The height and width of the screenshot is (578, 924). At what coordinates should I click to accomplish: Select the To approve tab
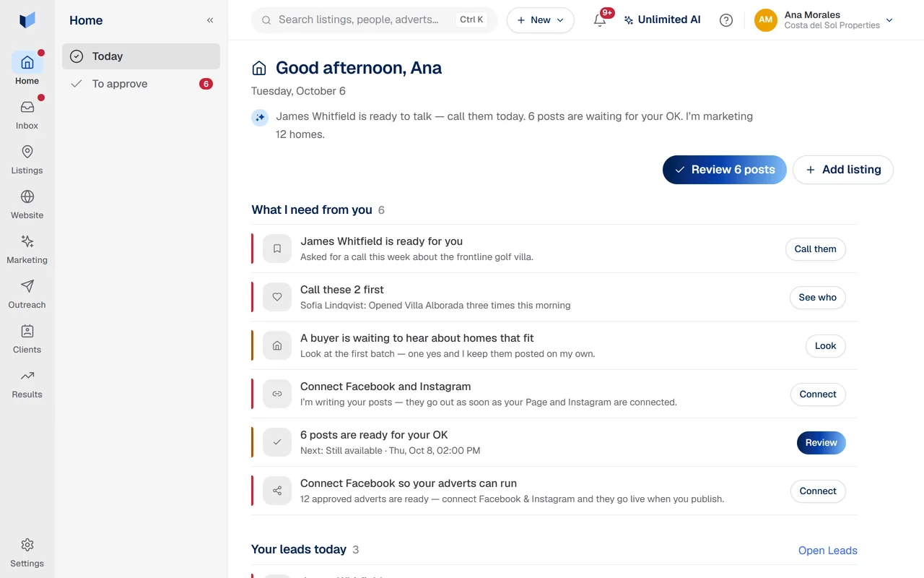[141, 84]
